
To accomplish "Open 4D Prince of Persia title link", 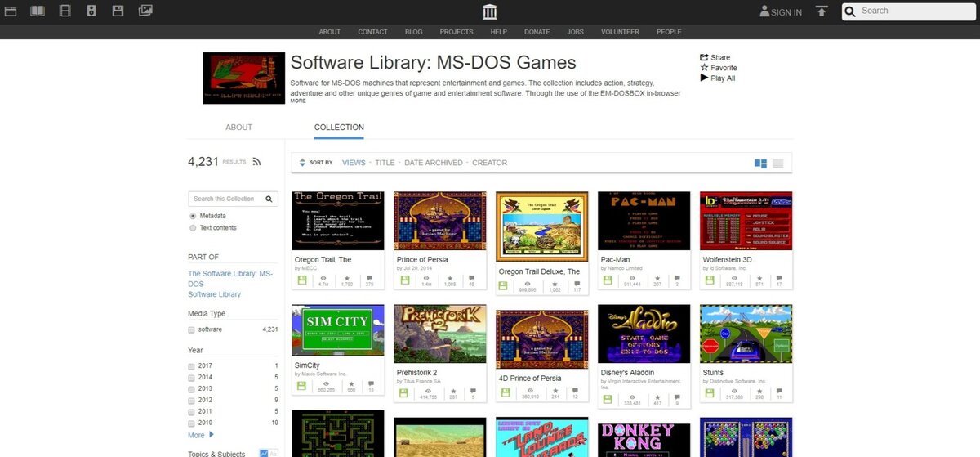I will tap(529, 379).
